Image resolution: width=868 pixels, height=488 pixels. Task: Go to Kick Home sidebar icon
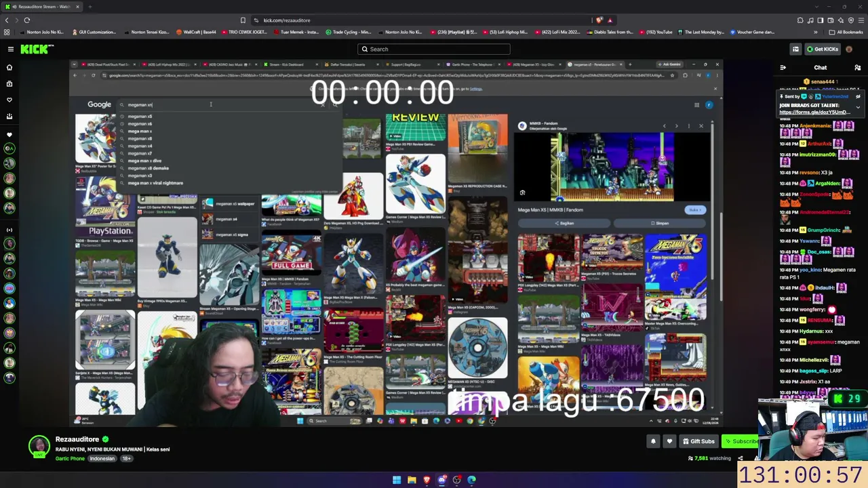(x=9, y=67)
